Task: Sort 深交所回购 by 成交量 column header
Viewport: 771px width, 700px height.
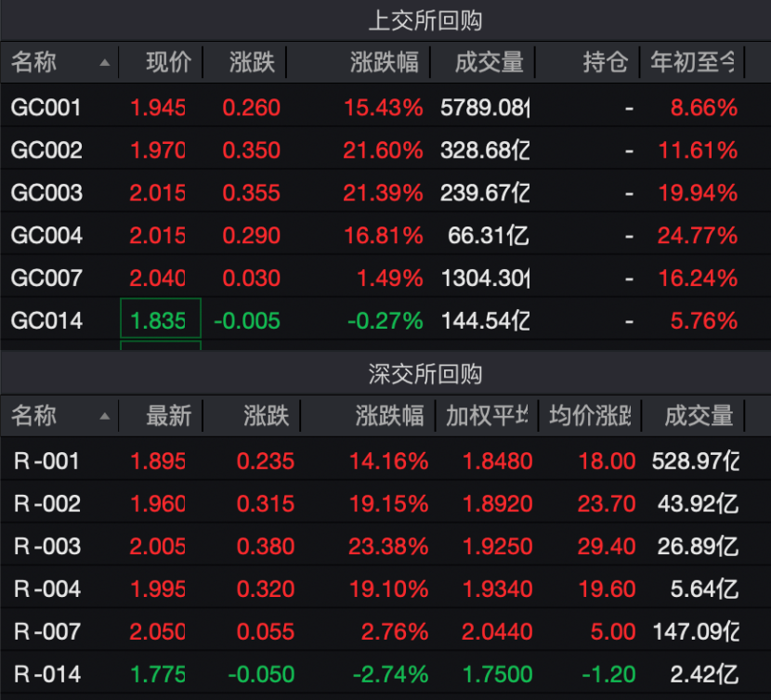Action: pyautogui.click(x=699, y=416)
